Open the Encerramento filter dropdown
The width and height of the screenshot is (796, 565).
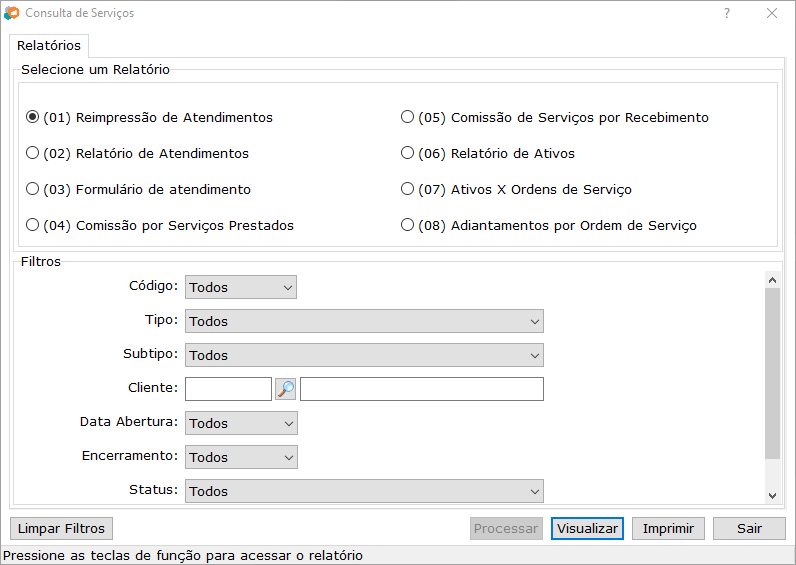241,457
